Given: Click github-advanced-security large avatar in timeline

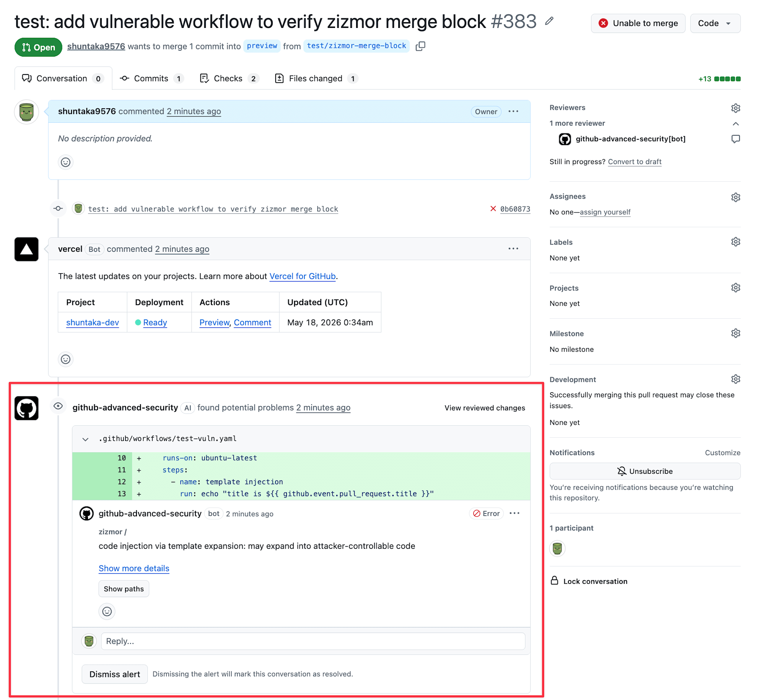Looking at the screenshot, I should [26, 408].
